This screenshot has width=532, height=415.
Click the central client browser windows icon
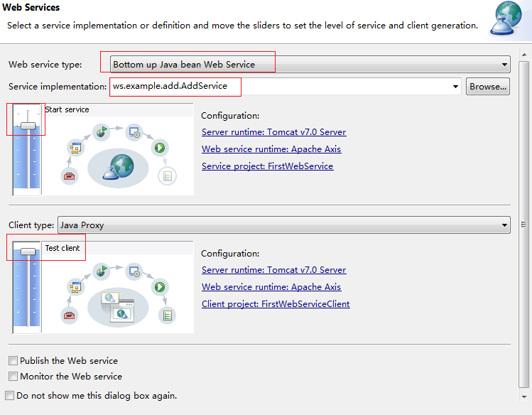coord(118,308)
